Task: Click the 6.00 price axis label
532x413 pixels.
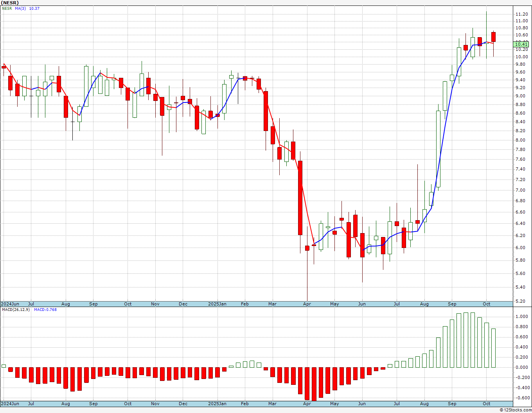Action: [x=521, y=248]
